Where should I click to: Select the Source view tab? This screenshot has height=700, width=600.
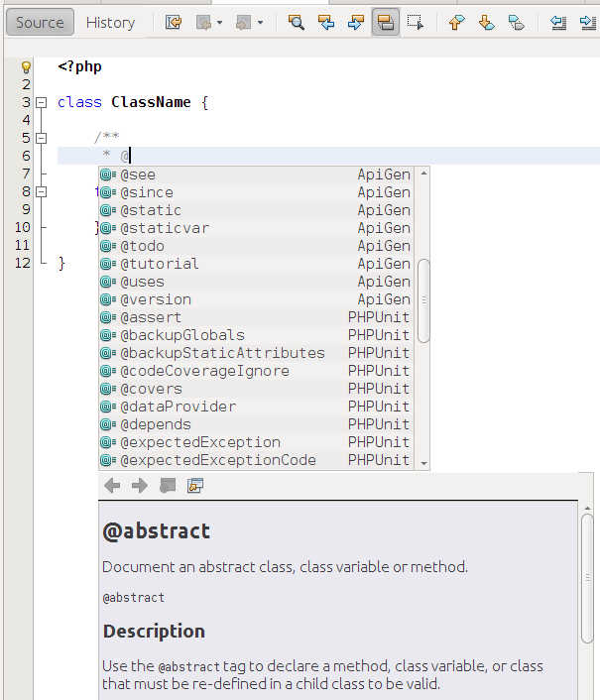(40, 23)
